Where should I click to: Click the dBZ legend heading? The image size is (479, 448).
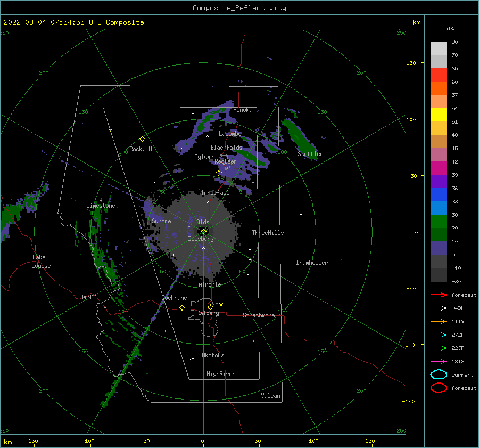tap(451, 29)
